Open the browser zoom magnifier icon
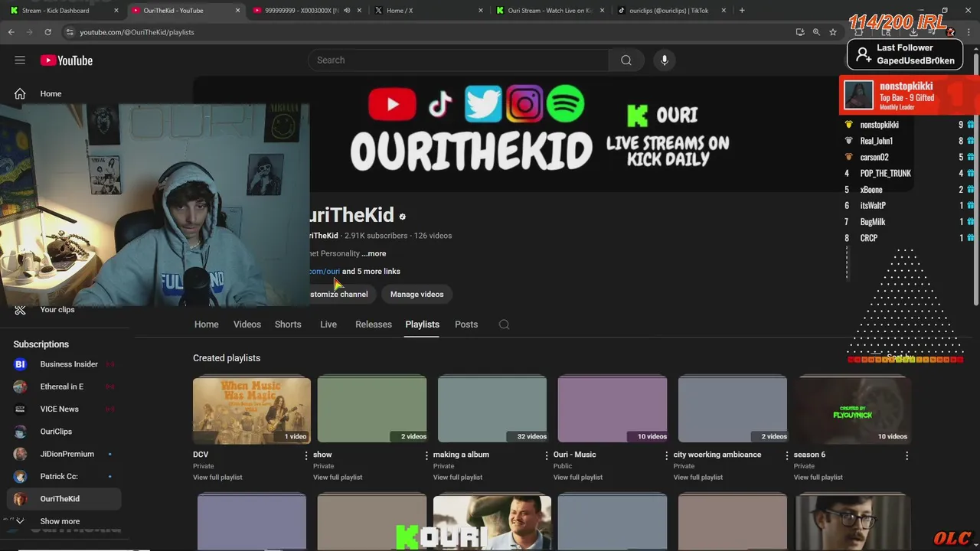980x551 pixels. 816,32
